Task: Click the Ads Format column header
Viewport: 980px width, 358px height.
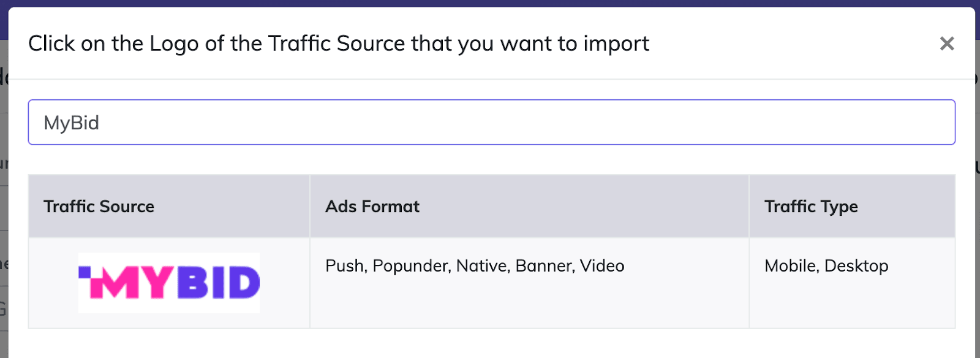Action: 372,207
